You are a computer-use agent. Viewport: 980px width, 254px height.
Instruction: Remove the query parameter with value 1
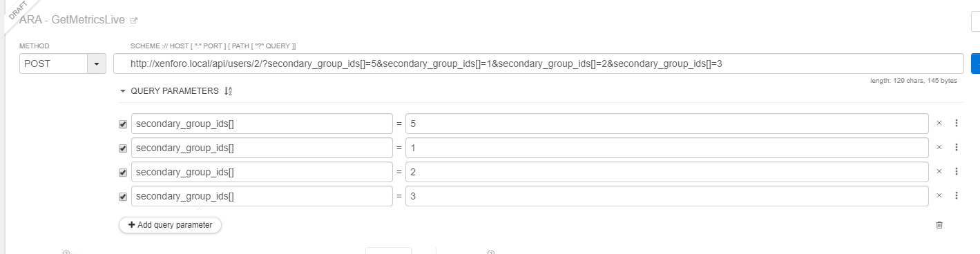[939, 148]
